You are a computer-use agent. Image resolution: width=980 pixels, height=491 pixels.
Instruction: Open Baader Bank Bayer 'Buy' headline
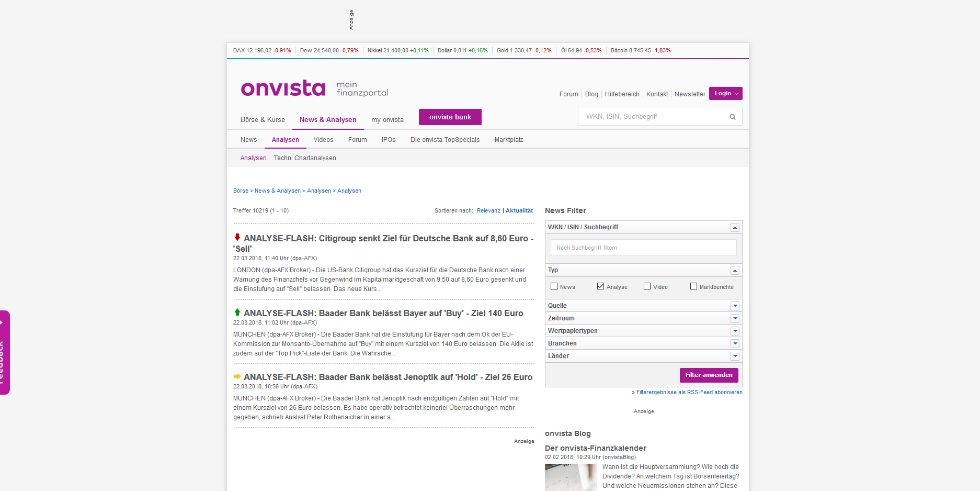click(x=383, y=313)
